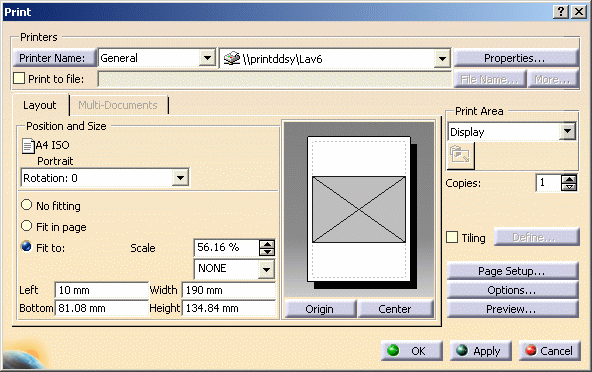The width and height of the screenshot is (592, 372).
Task: Click the help question mark button
Action: pyautogui.click(x=561, y=12)
